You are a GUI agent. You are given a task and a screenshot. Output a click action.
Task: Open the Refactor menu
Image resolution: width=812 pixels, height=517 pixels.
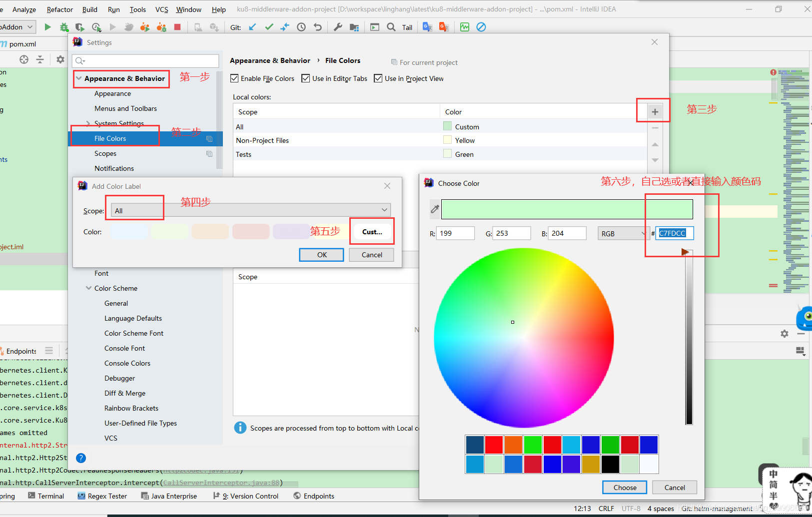(x=60, y=9)
